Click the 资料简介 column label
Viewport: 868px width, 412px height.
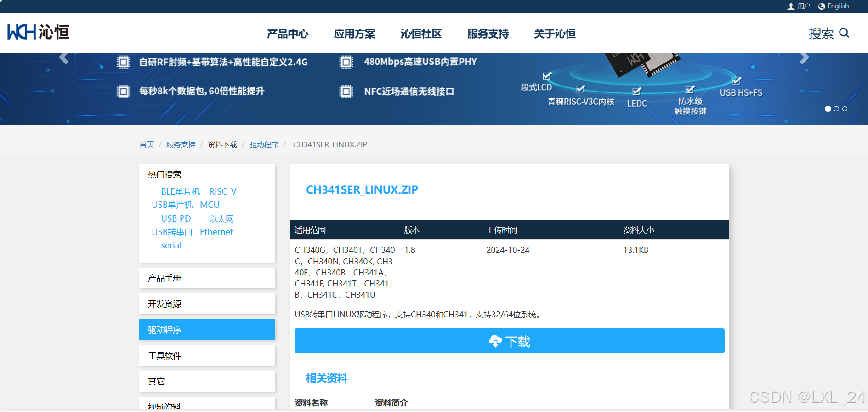click(391, 403)
